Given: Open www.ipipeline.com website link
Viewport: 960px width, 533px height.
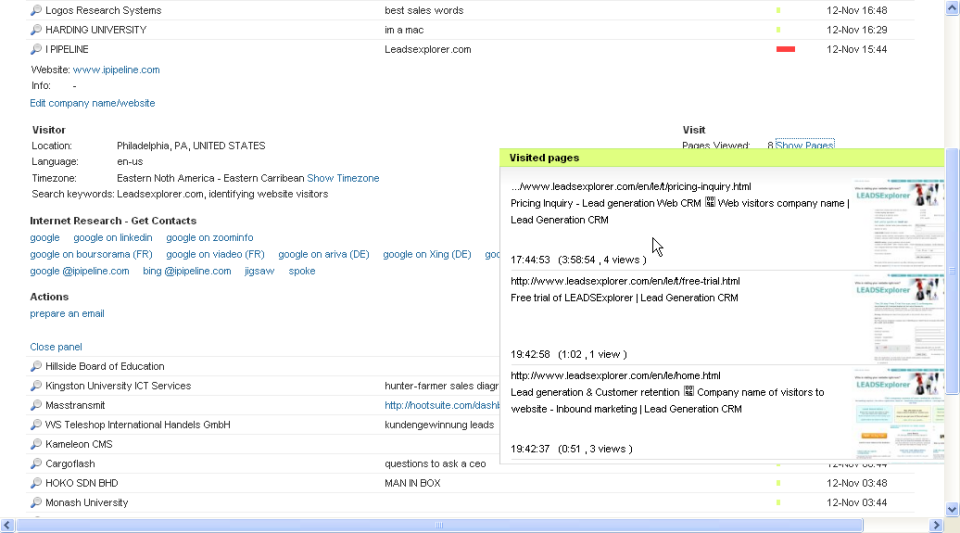Looking at the screenshot, I should (x=116, y=70).
